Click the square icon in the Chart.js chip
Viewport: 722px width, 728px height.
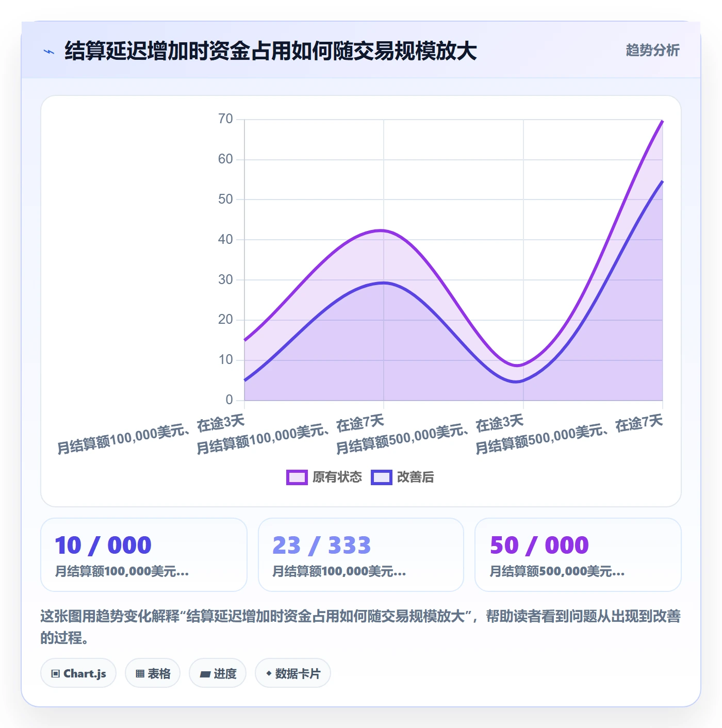(56, 673)
